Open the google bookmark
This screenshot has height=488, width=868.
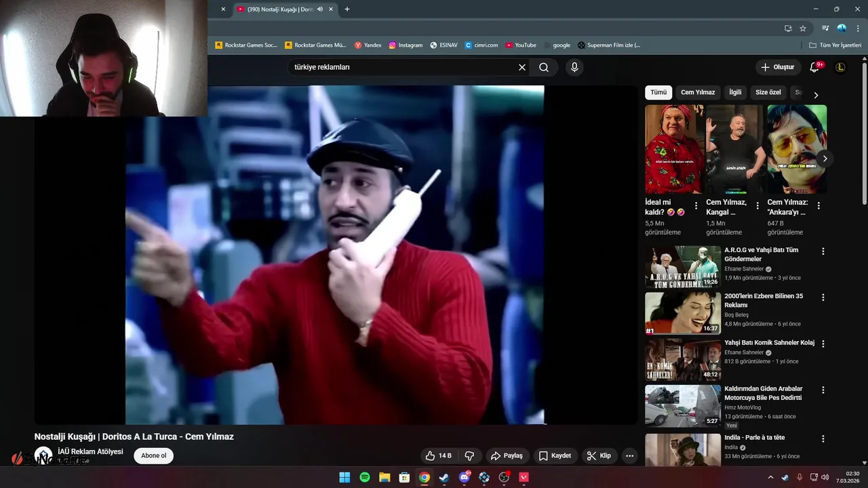[557, 45]
